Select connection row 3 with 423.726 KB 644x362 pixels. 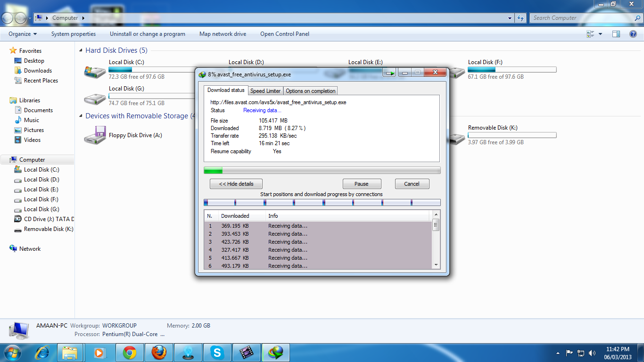318,242
